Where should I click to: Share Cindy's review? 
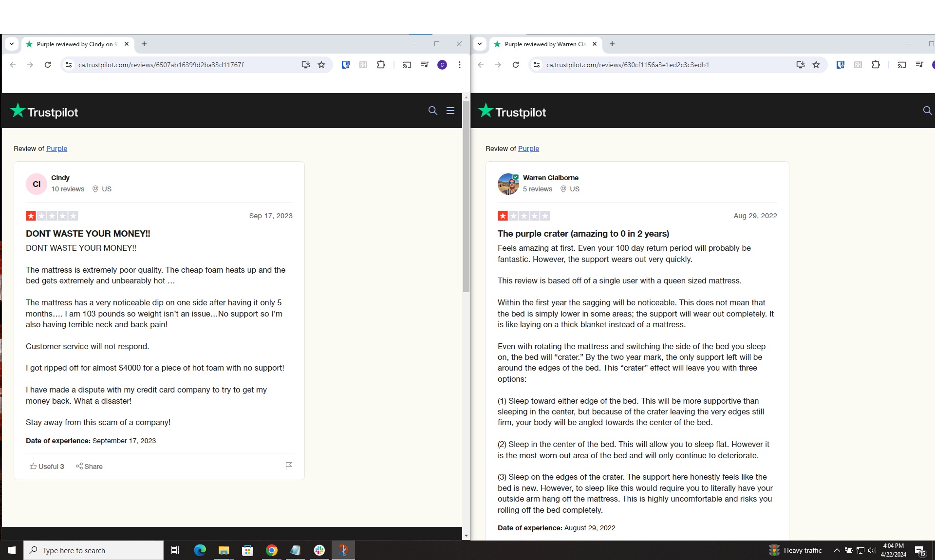point(89,467)
